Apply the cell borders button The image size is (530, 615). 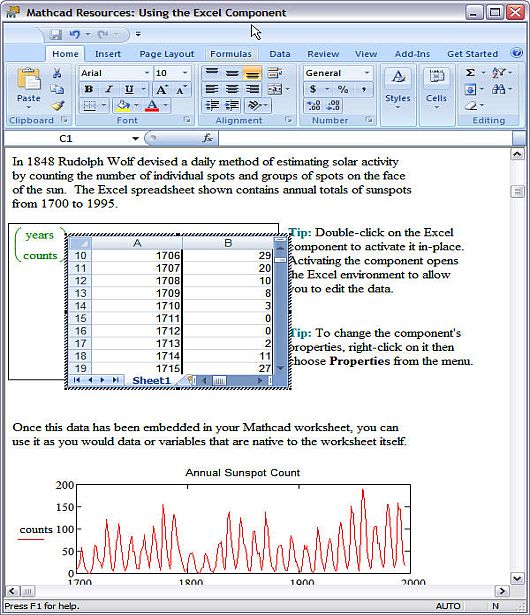[x=90, y=106]
